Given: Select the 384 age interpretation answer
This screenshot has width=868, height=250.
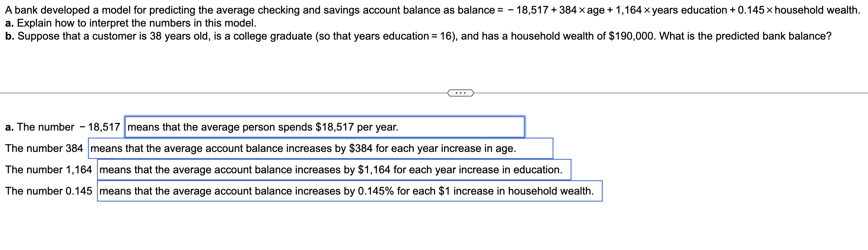Looking at the screenshot, I should [321, 148].
